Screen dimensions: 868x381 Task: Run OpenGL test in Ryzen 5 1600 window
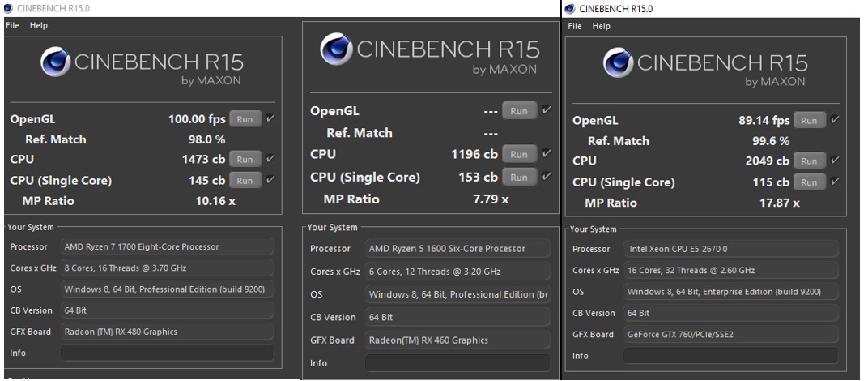(x=519, y=111)
